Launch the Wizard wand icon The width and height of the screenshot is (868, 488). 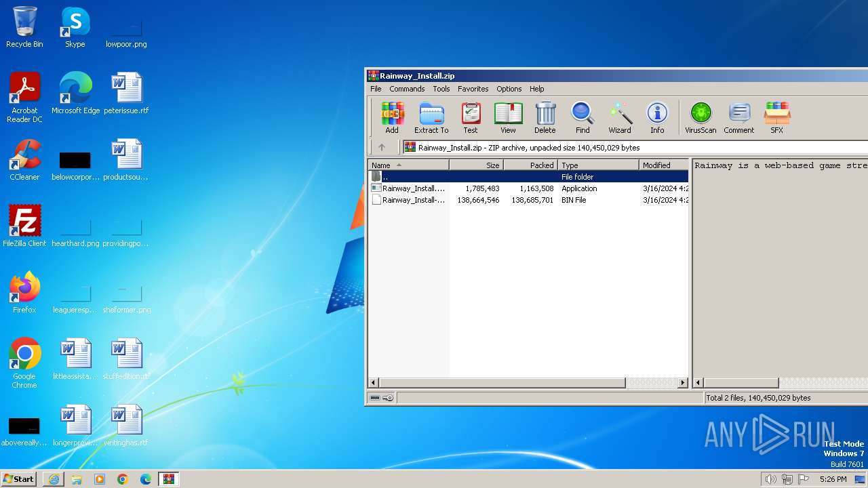[620, 118]
